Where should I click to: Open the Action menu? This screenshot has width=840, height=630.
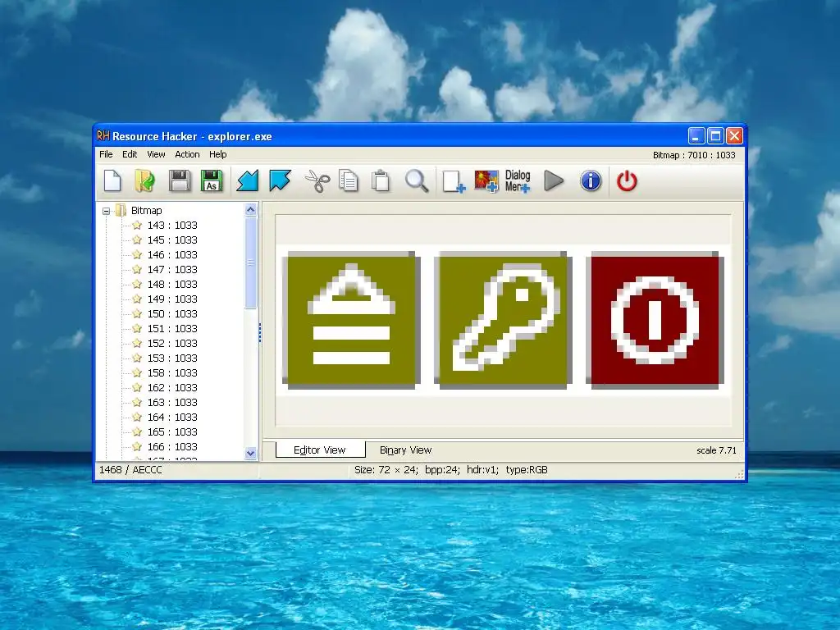187,154
